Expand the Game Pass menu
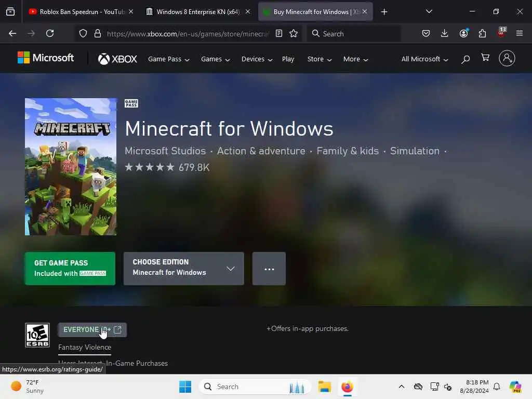532x399 pixels. (169, 59)
